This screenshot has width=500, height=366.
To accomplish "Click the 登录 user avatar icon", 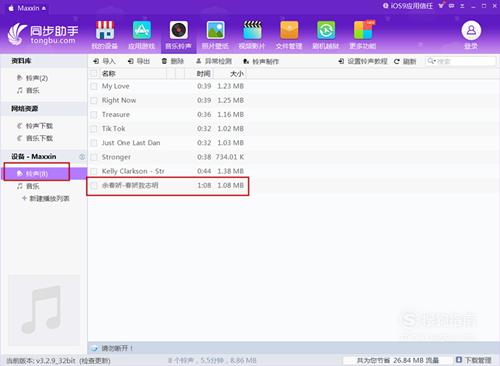I will point(471,30).
